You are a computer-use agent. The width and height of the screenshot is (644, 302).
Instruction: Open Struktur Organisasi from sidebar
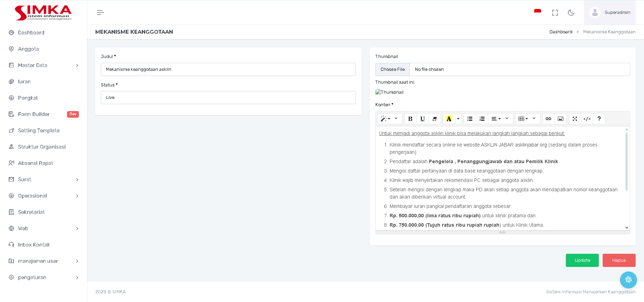(x=42, y=147)
